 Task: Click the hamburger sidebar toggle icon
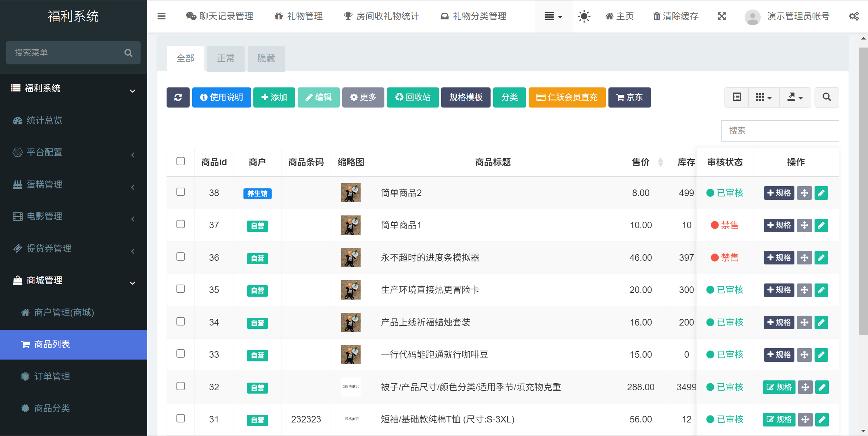[161, 16]
